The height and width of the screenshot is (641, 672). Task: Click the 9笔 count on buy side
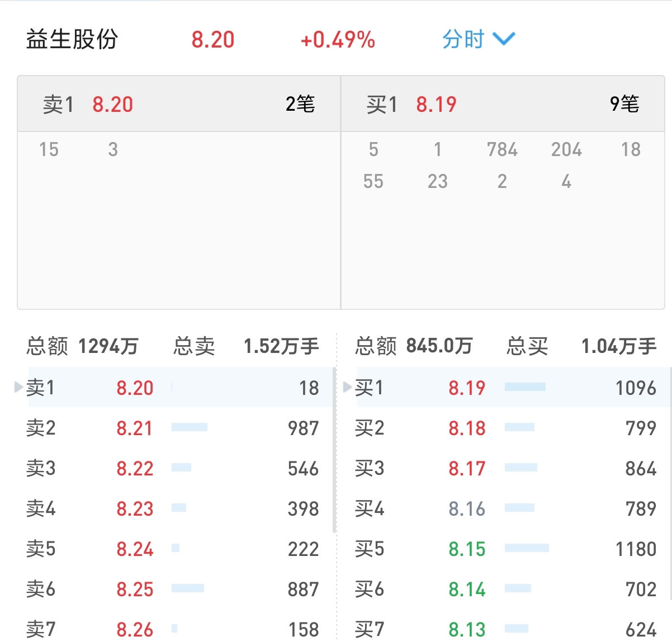[x=624, y=104]
